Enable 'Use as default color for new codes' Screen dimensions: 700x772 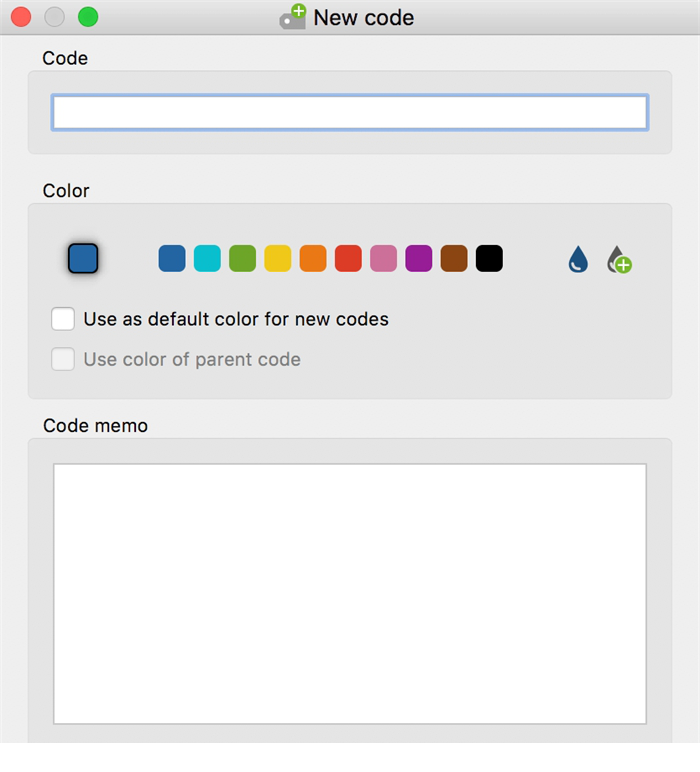click(x=63, y=320)
